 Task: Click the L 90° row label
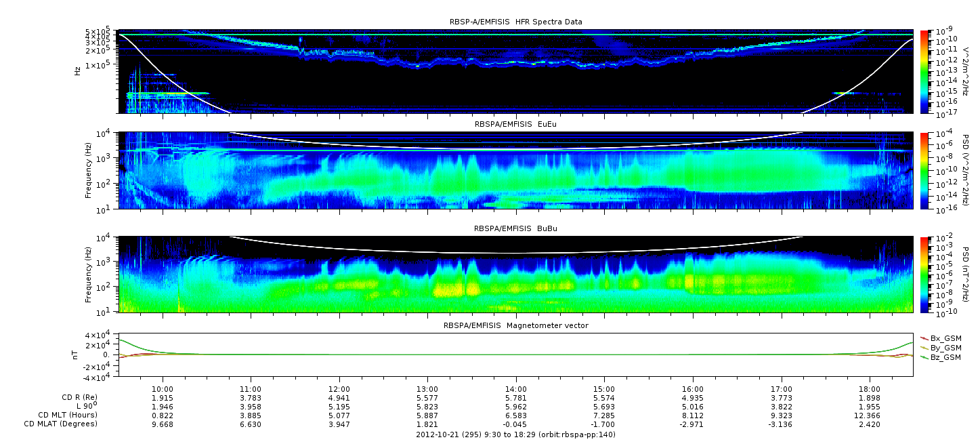click(x=84, y=406)
